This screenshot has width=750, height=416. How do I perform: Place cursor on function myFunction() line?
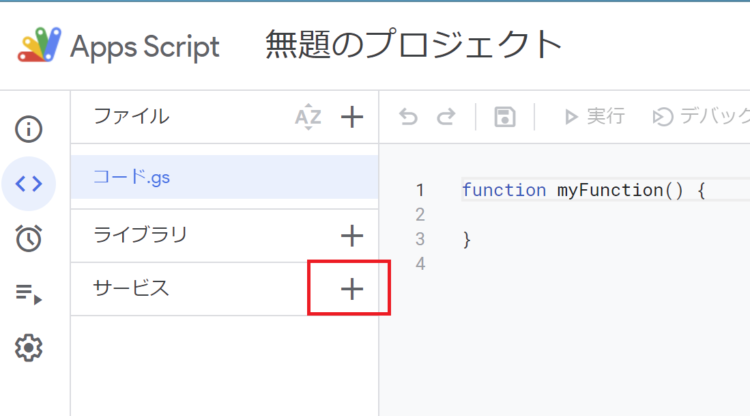coord(584,190)
